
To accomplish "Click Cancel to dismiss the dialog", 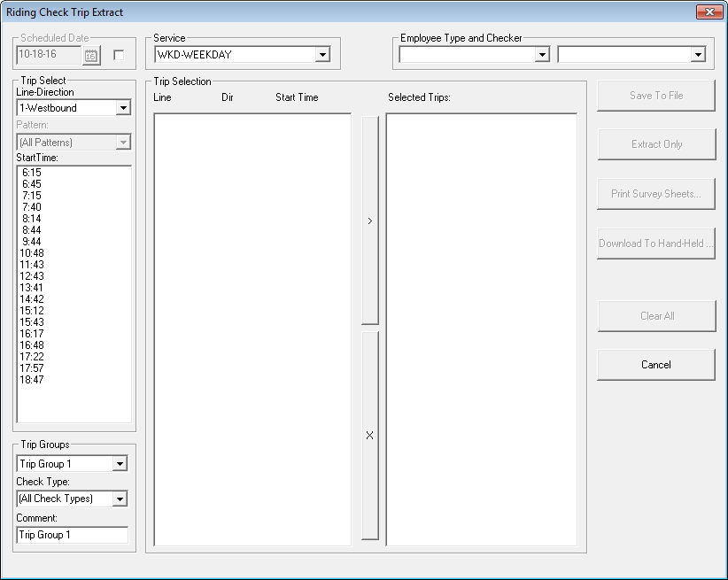I will (x=655, y=364).
